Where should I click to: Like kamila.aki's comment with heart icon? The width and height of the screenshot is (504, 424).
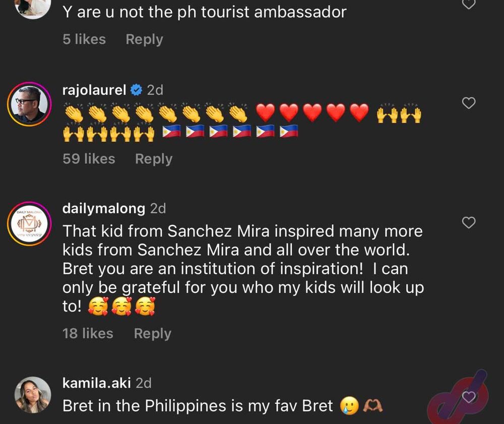click(469, 397)
